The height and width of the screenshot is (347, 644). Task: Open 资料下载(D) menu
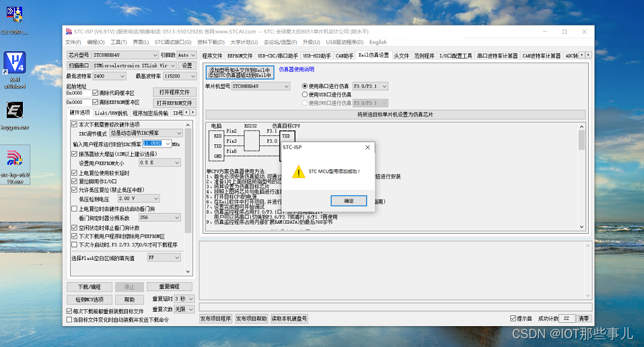[211, 42]
